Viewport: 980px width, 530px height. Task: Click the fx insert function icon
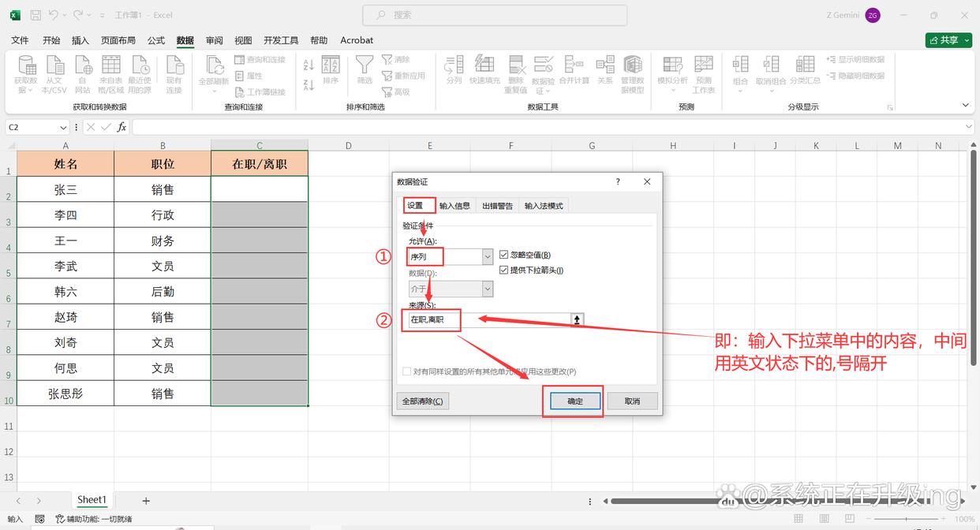122,127
